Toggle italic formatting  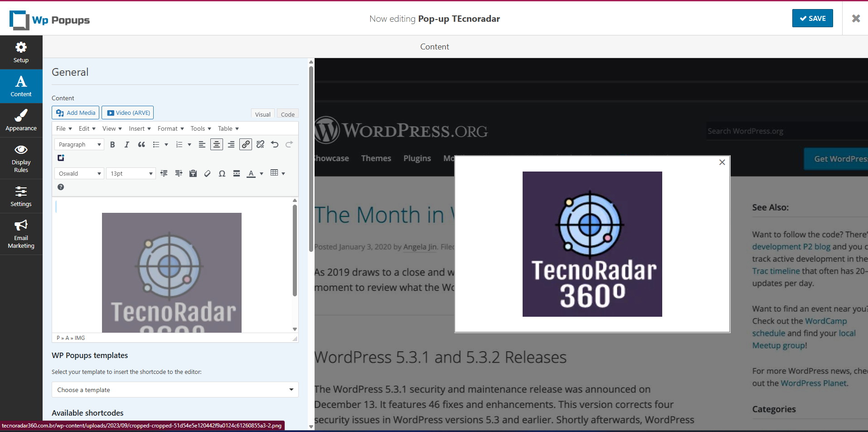tap(127, 145)
